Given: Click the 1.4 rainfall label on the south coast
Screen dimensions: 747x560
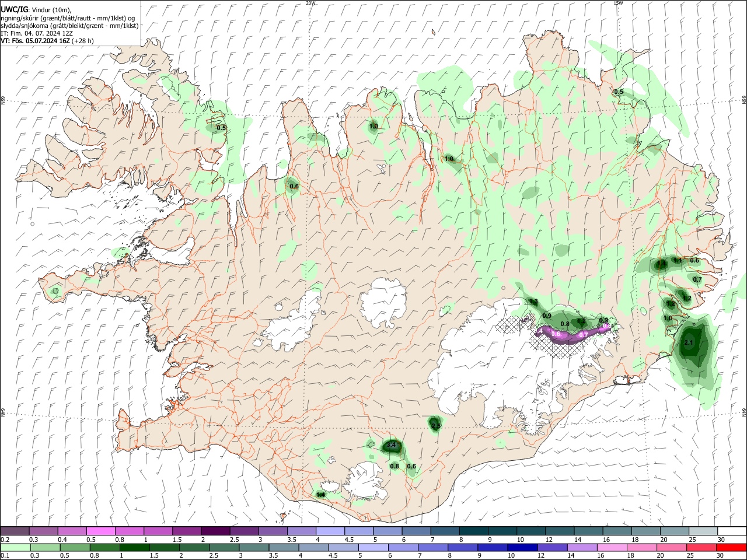Looking at the screenshot, I should click(320, 495).
